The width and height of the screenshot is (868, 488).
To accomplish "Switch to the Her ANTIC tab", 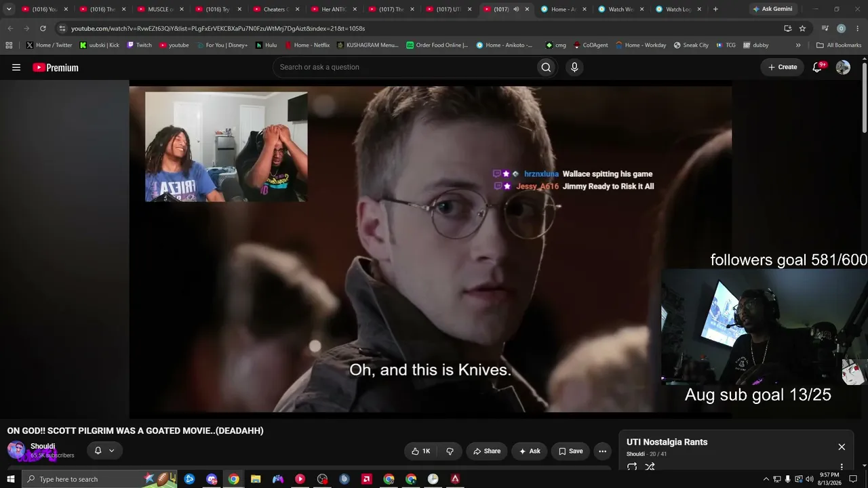I will click(x=334, y=9).
